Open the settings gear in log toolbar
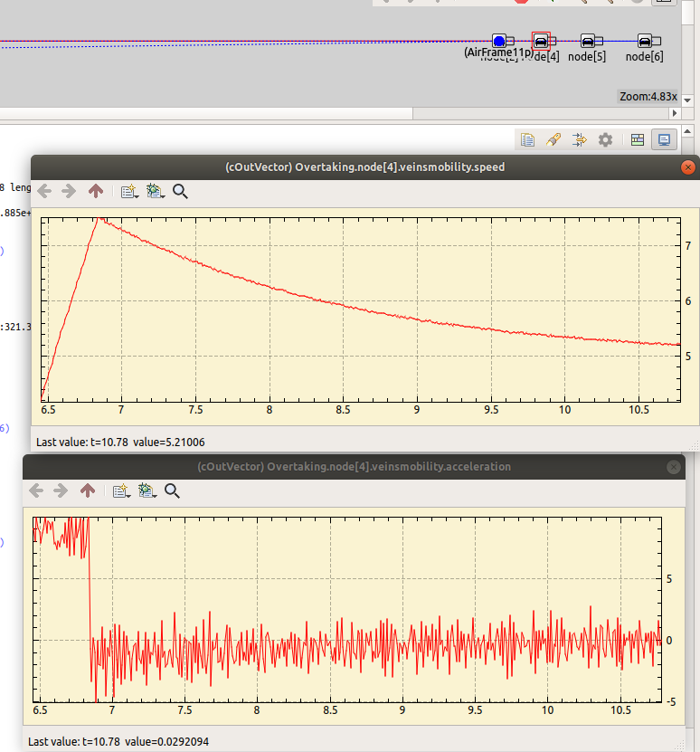 tap(605, 139)
